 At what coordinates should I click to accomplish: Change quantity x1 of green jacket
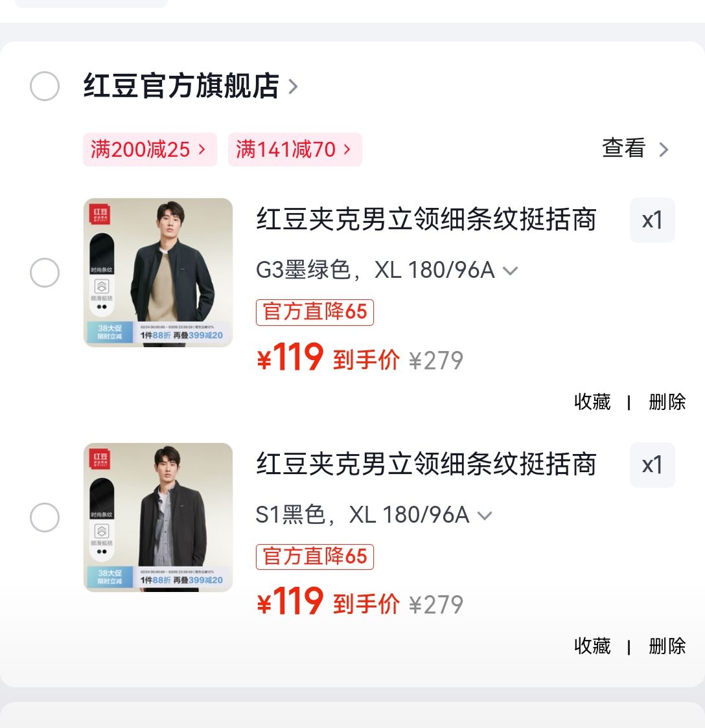(652, 220)
